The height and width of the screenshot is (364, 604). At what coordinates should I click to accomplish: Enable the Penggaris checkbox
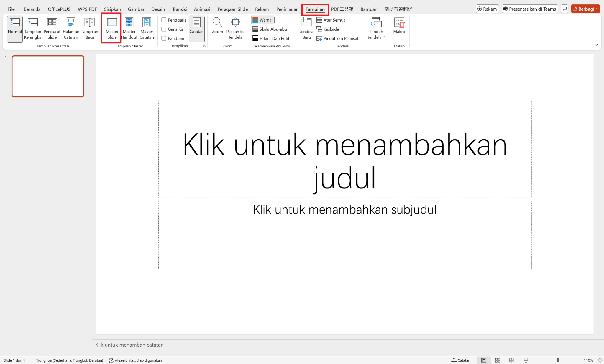[164, 20]
